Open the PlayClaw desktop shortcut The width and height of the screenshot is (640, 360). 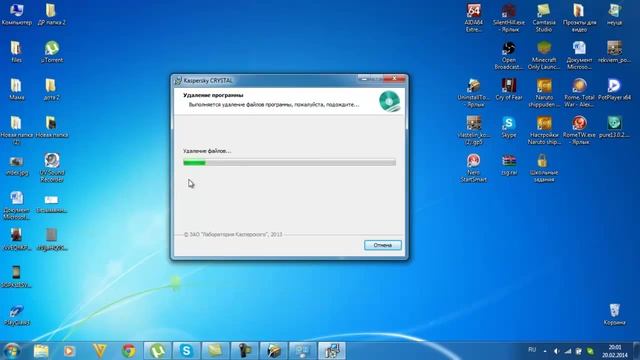(x=16, y=315)
